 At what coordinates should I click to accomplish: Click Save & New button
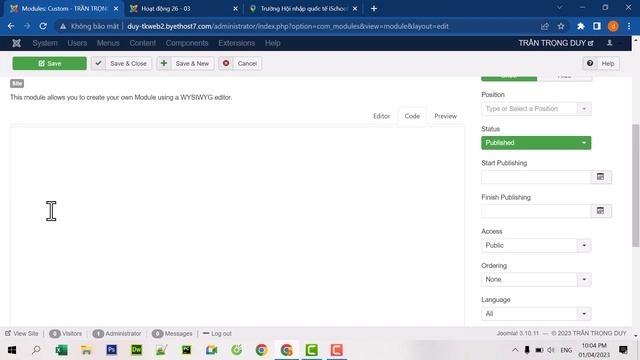point(185,64)
